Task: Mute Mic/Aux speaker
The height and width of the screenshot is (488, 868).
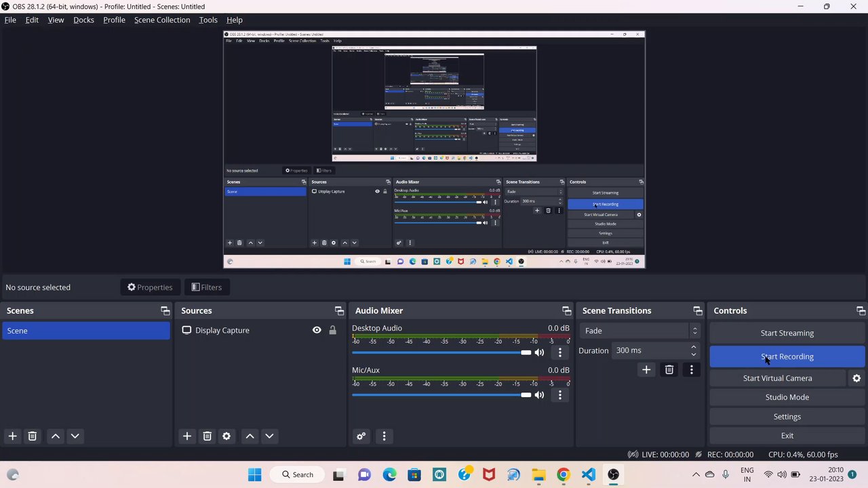Action: 539,394
